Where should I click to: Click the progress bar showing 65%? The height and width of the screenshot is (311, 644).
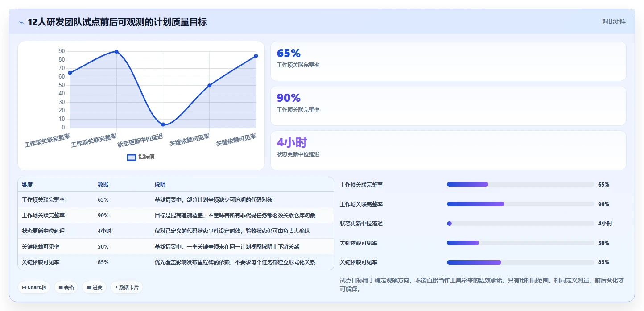pyautogui.click(x=520, y=184)
